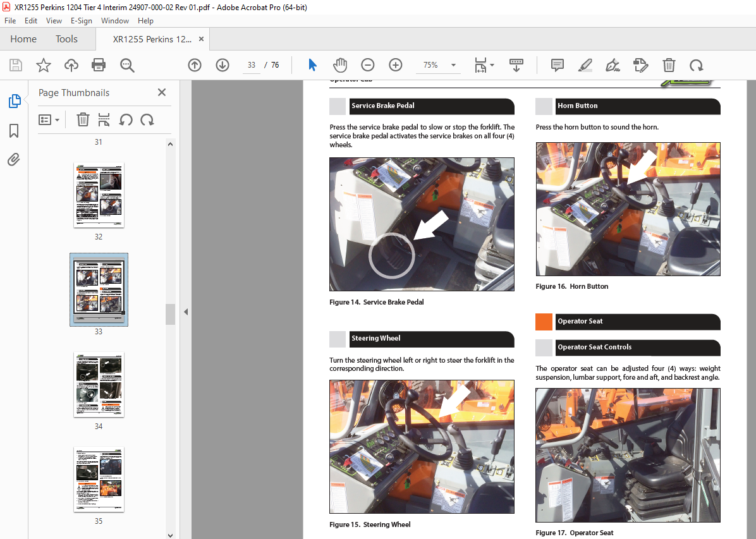This screenshot has height=539, width=756.
Task: Open Page Thumbnails sidebar icon
Action: click(x=15, y=101)
